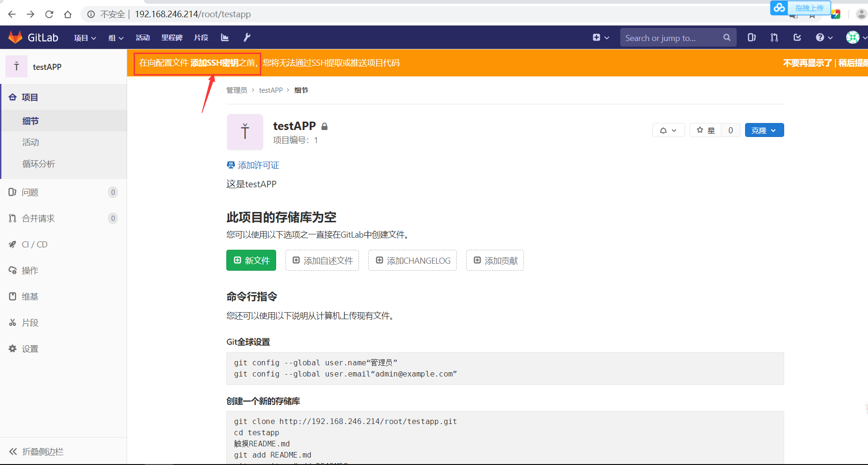Click inside the Search or jump to field
Screen dimensions: 868x465
click(671, 37)
